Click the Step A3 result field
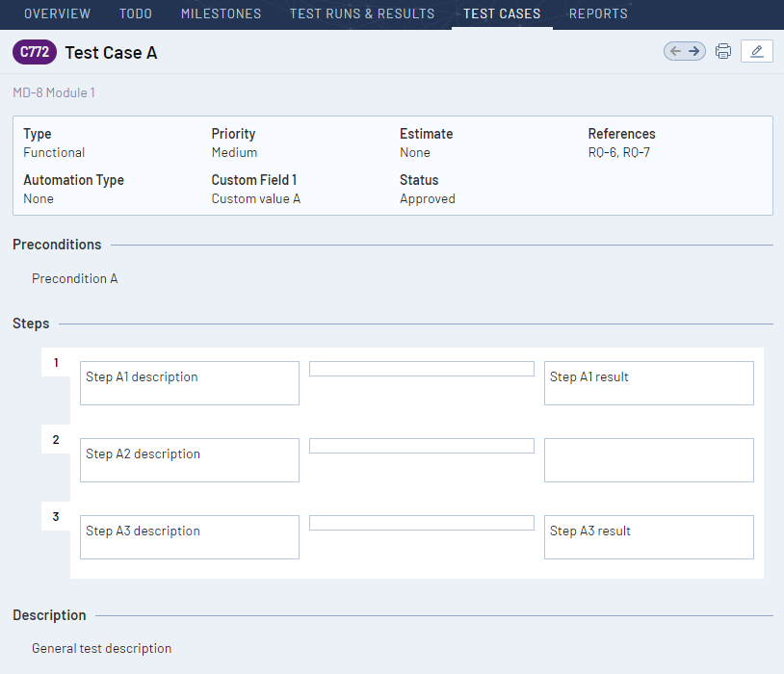 pyautogui.click(x=648, y=536)
